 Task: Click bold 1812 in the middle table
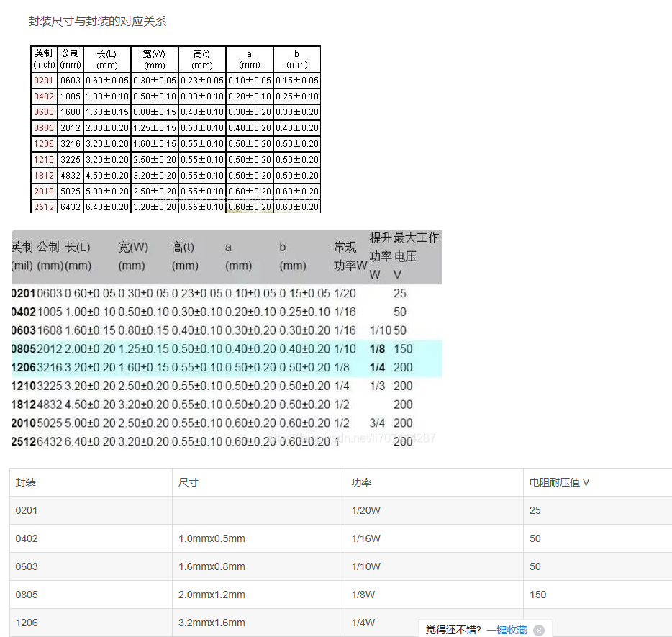point(23,405)
